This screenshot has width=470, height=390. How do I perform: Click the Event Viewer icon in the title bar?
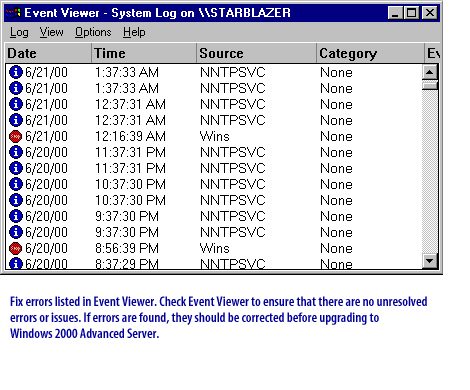pos(13,13)
